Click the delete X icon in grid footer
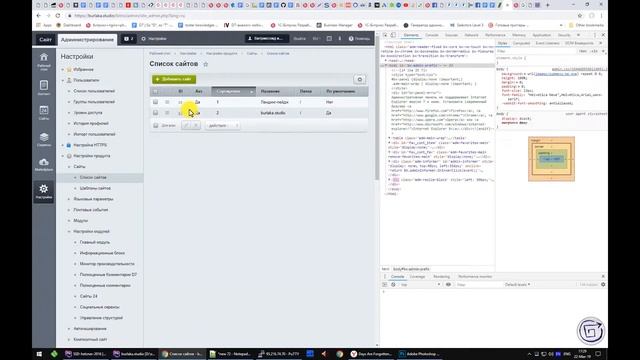640x360 pixels. [x=196, y=125]
